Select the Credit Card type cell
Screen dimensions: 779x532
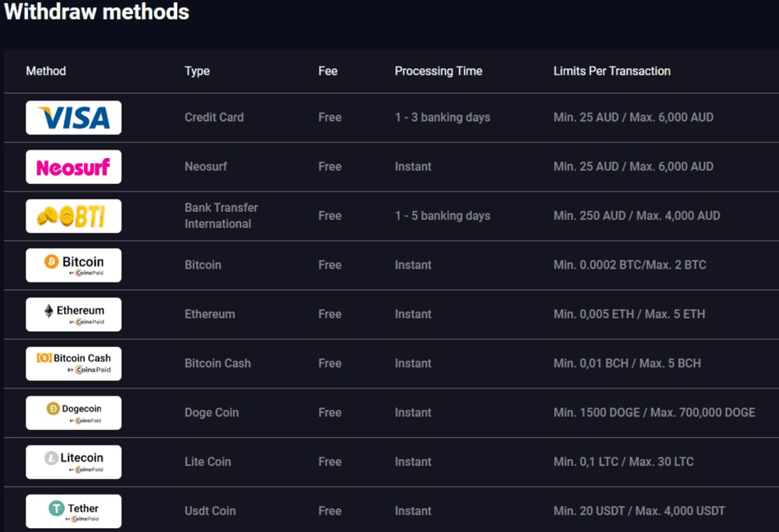pyautogui.click(x=214, y=118)
